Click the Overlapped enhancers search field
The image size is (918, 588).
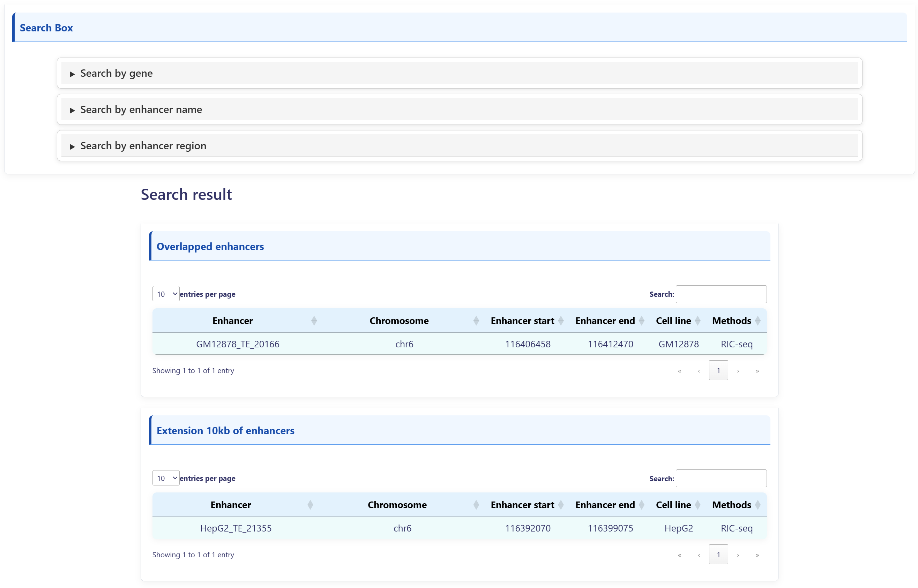coord(721,294)
